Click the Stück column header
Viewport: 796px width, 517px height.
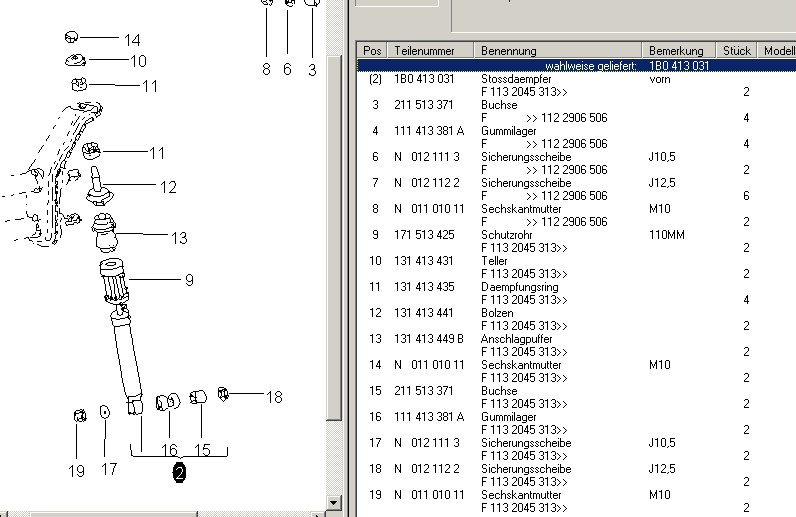[736, 50]
